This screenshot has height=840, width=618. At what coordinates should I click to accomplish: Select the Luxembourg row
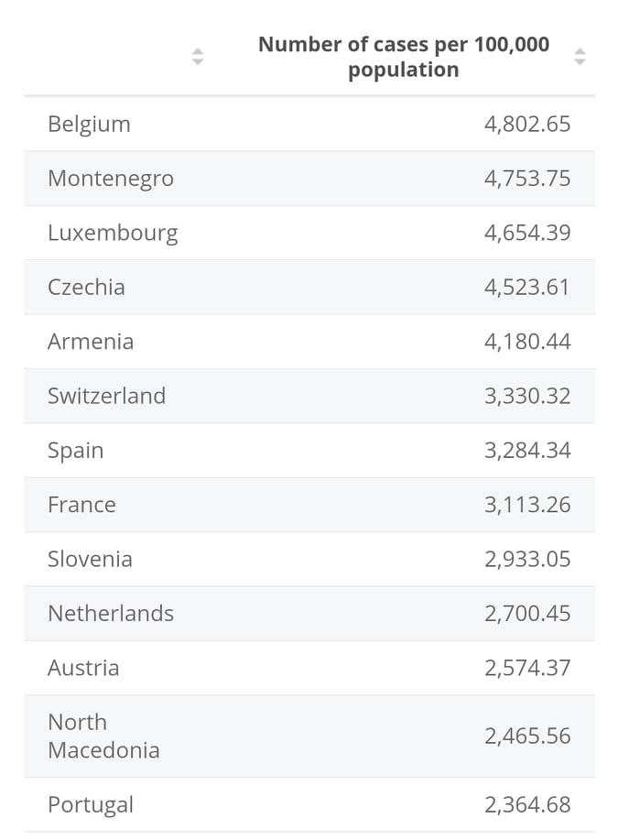click(309, 233)
